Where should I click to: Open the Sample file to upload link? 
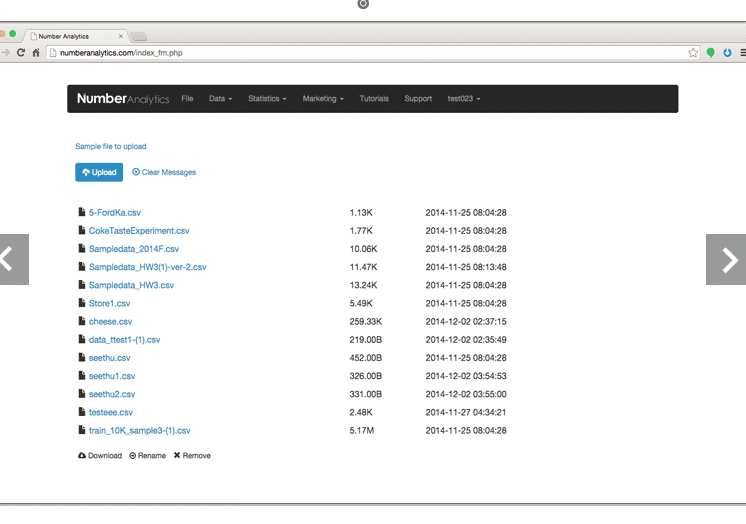(x=111, y=146)
